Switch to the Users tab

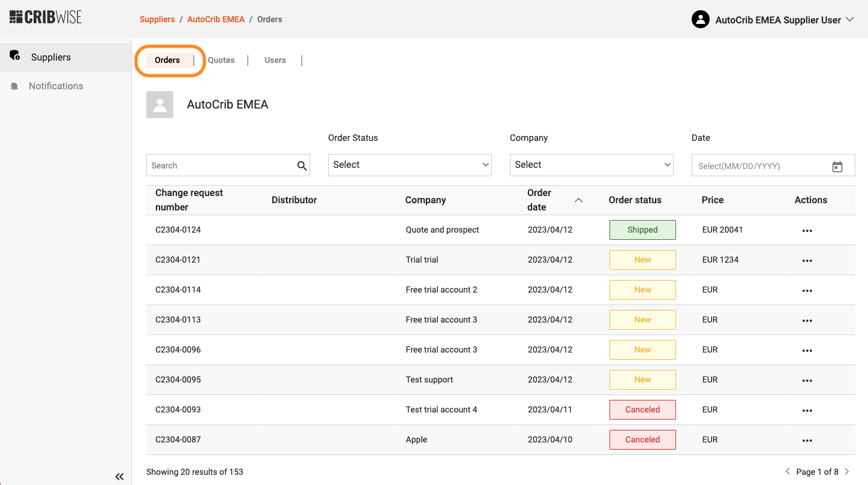pyautogui.click(x=275, y=60)
